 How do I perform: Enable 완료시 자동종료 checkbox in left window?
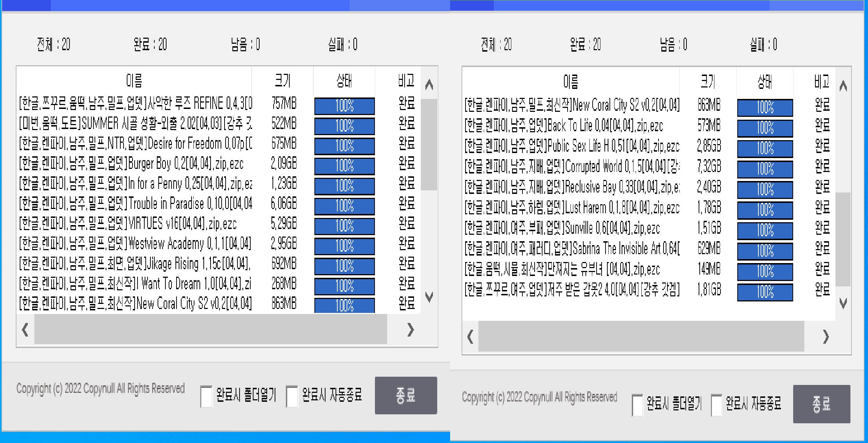(292, 396)
